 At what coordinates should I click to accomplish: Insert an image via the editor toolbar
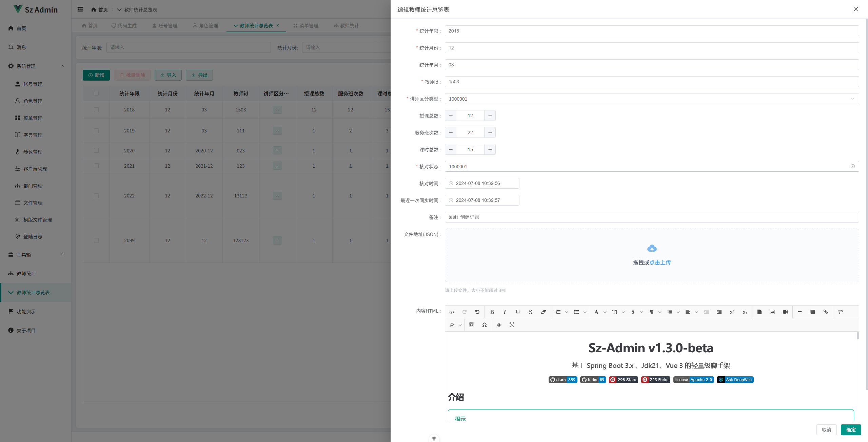[x=772, y=312]
